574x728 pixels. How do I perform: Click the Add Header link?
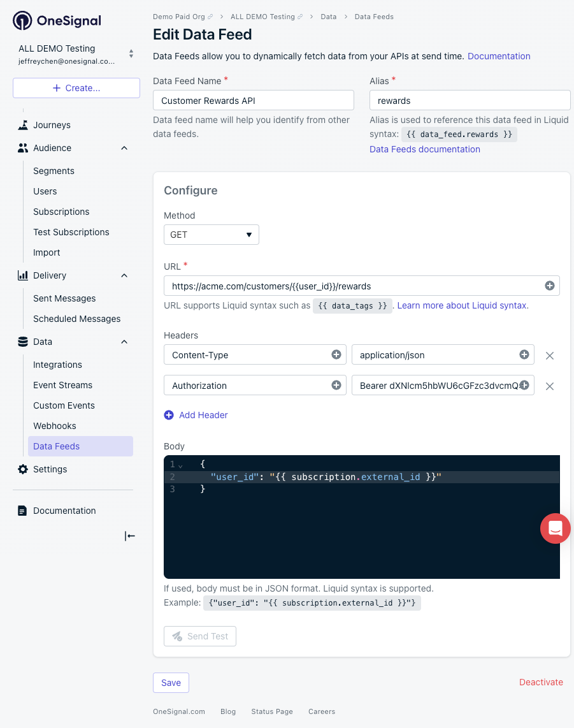[x=196, y=415]
